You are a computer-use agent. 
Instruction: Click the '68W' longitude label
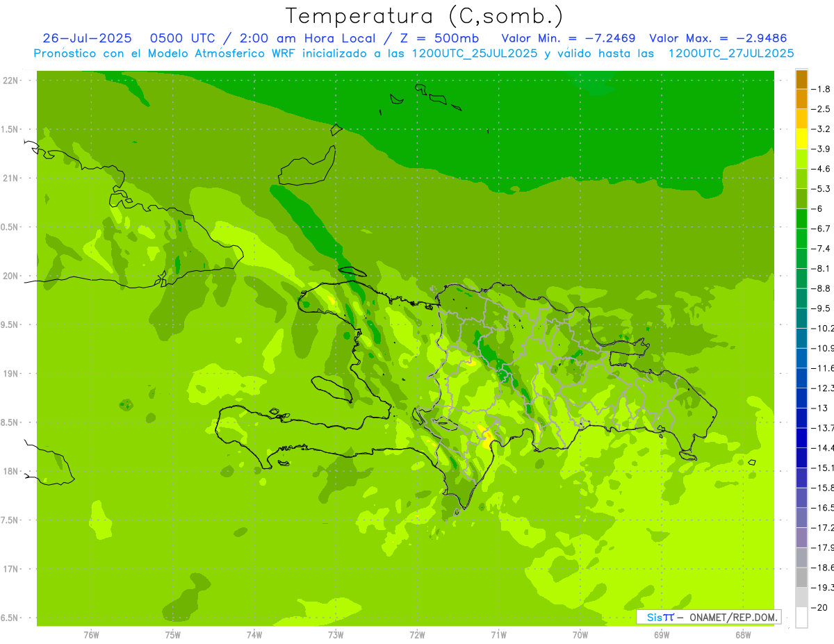coord(743,634)
